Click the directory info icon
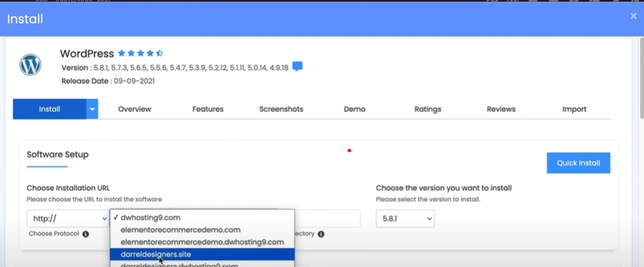644x267 pixels. pos(321,235)
